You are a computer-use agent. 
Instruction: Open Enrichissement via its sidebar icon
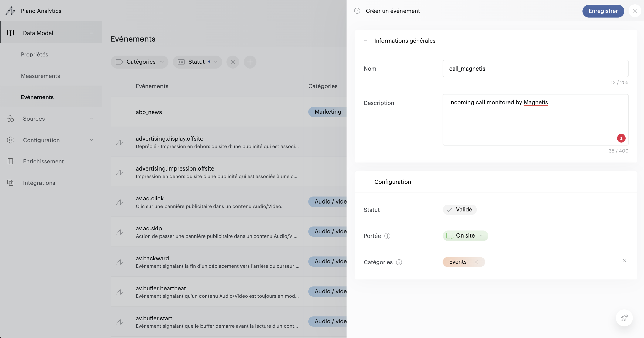(x=10, y=161)
